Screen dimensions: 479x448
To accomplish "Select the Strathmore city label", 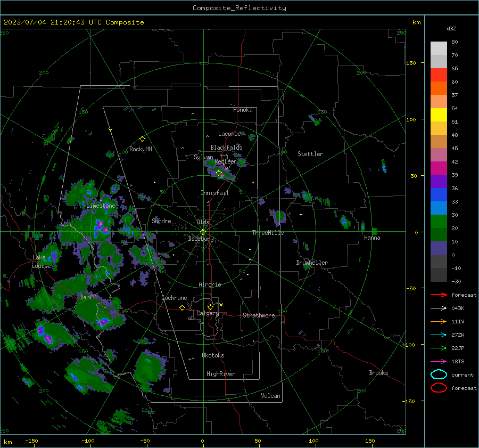I will point(259,315).
